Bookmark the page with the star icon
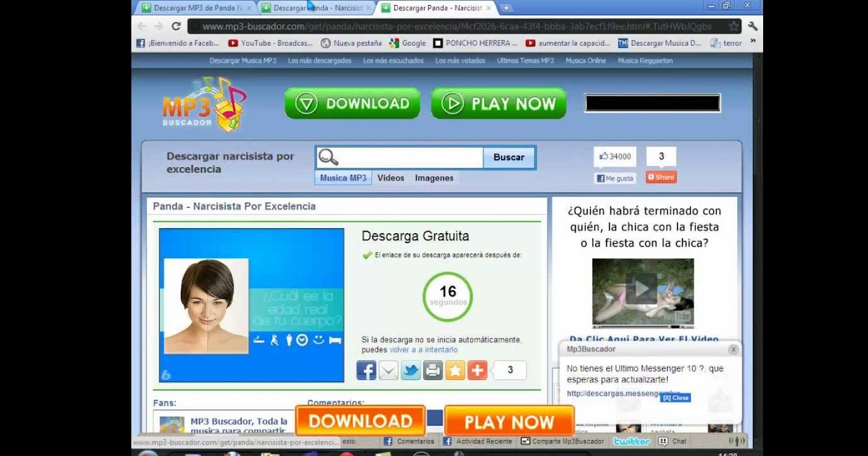Image resolution: width=868 pixels, height=456 pixels. point(734,26)
